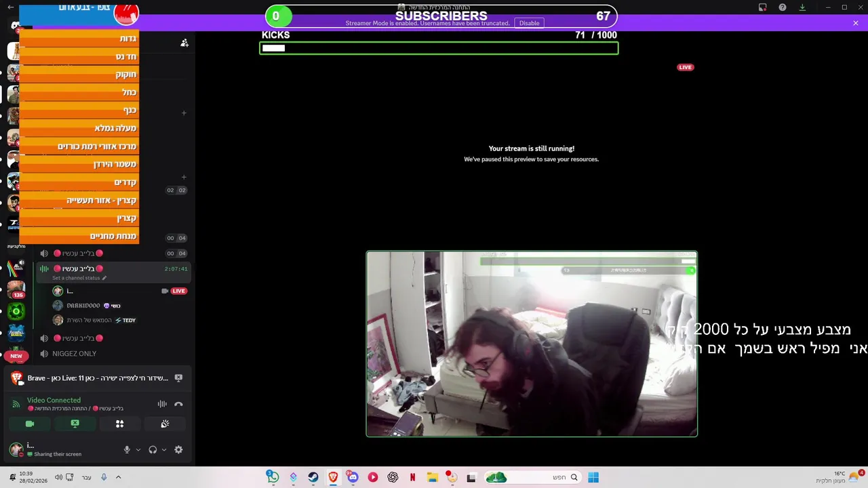Select user DARKIDOOO in voice channel

pos(83,306)
